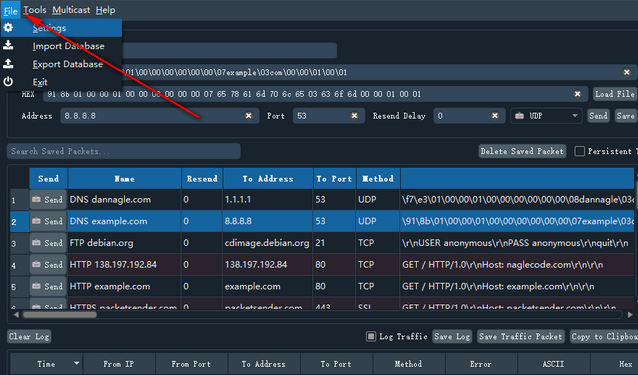Open the Multicast menu

pos(71,10)
